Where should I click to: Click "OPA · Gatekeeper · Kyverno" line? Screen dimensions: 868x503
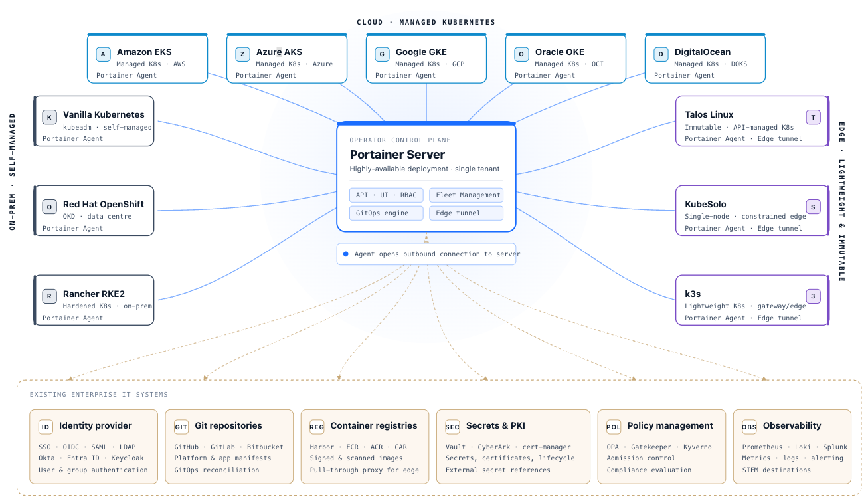point(659,447)
